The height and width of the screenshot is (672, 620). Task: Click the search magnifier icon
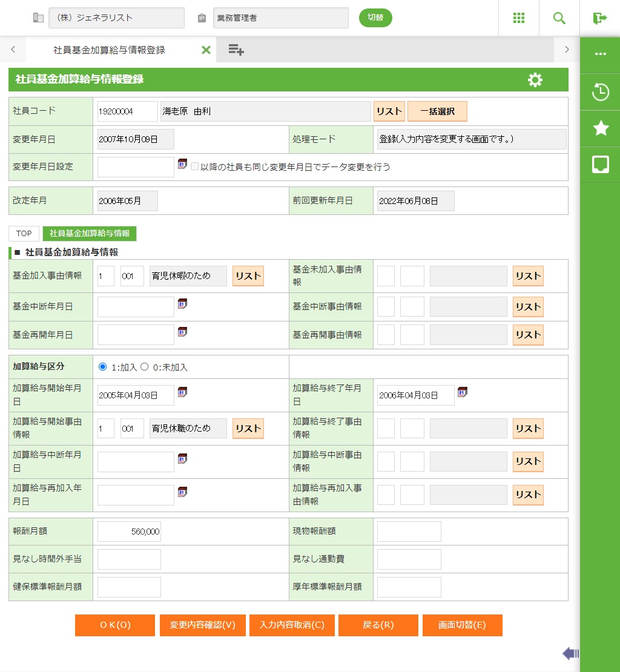pyautogui.click(x=559, y=18)
